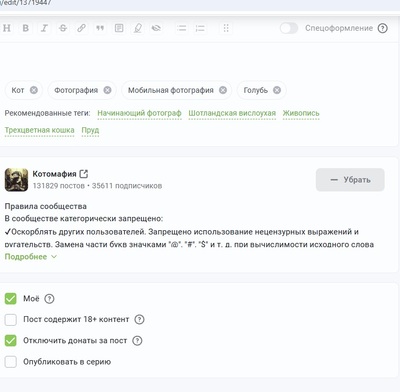This screenshot has width=400, height=392.
Task: Remove the Фотография tag
Action: pos(107,90)
